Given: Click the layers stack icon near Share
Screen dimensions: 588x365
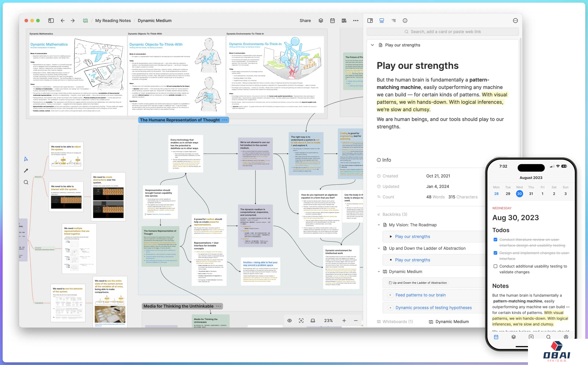Looking at the screenshot, I should click(321, 21).
